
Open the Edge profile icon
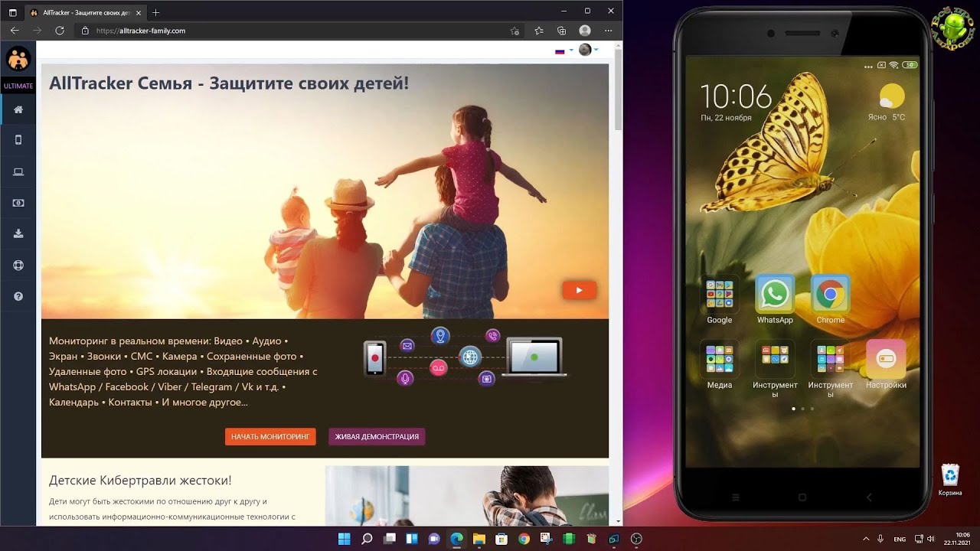point(585,31)
